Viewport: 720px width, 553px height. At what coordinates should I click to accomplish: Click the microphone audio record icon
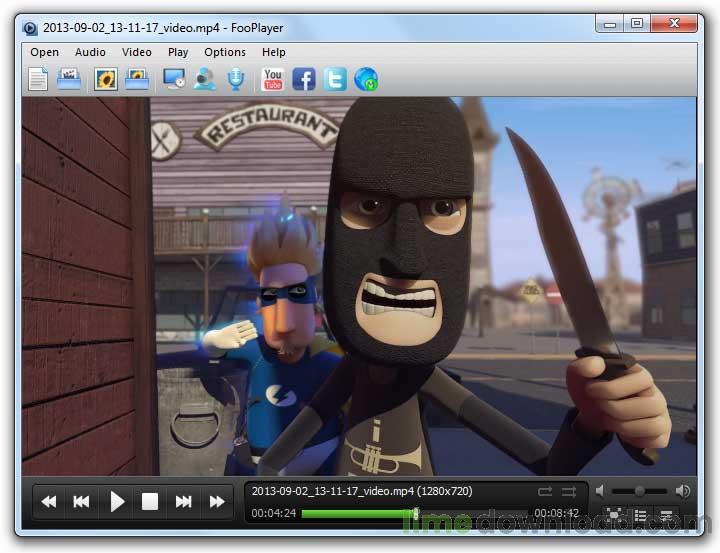coord(236,79)
